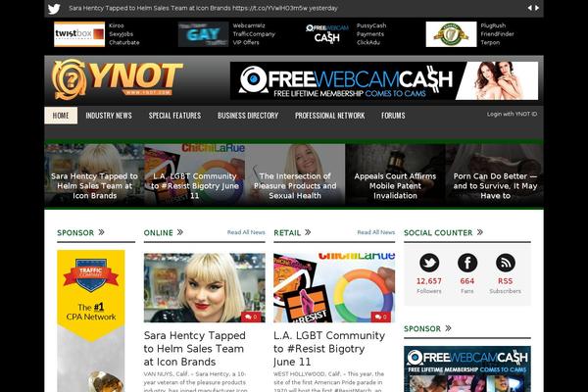Open the Industry News menu
This screenshot has width=588, height=392.
point(109,116)
